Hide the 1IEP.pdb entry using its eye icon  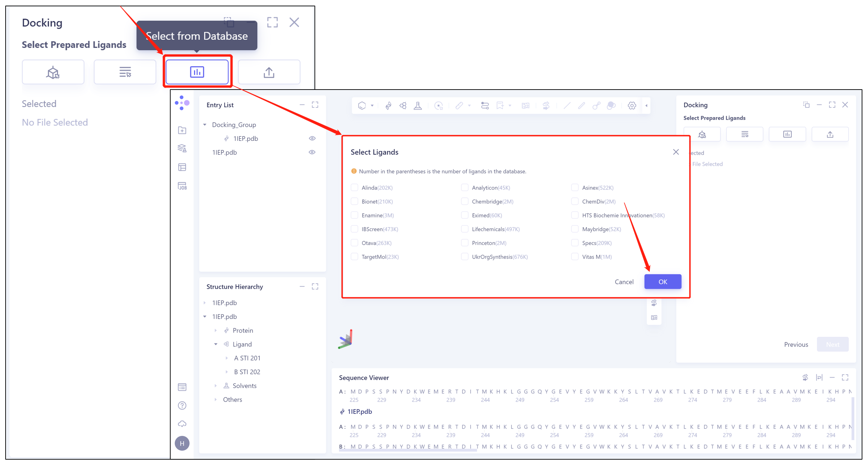point(312,152)
